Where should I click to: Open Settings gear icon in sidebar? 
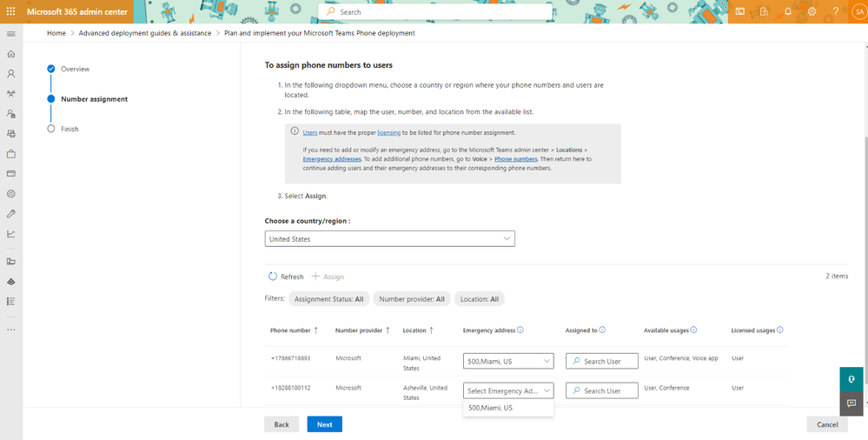click(x=11, y=194)
